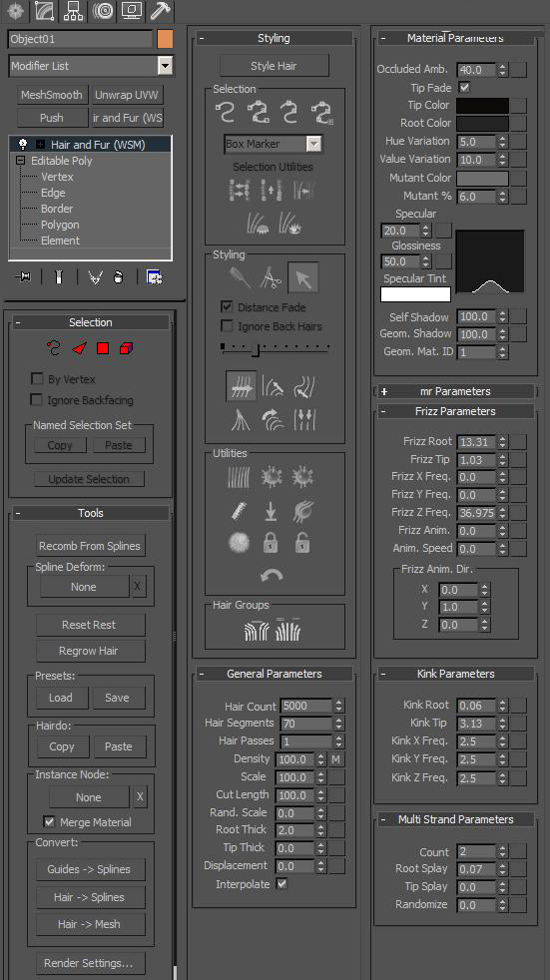This screenshot has height=980, width=550.
Task: Enable the Ignore Back Hairs checkbox
Action: tap(227, 325)
